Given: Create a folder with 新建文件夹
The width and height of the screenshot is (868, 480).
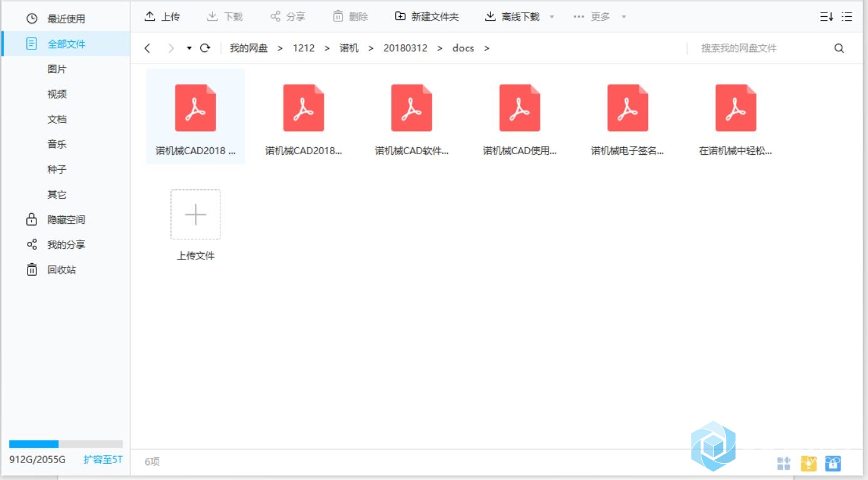Looking at the screenshot, I should tap(426, 17).
